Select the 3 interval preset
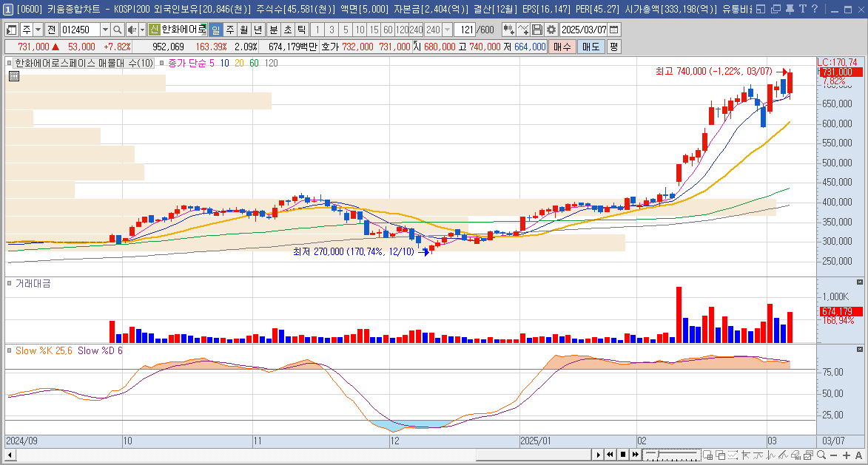 click(x=332, y=30)
